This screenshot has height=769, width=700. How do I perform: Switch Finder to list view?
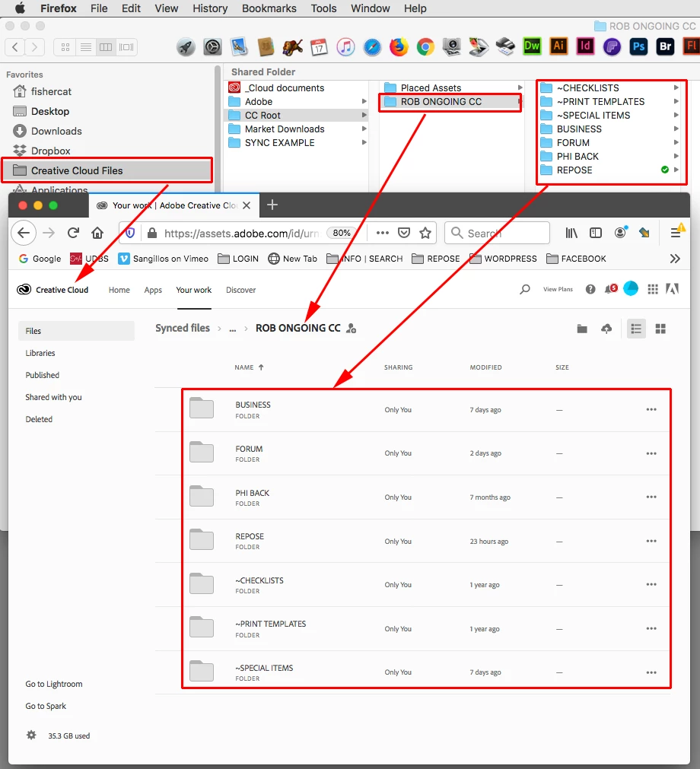point(86,47)
